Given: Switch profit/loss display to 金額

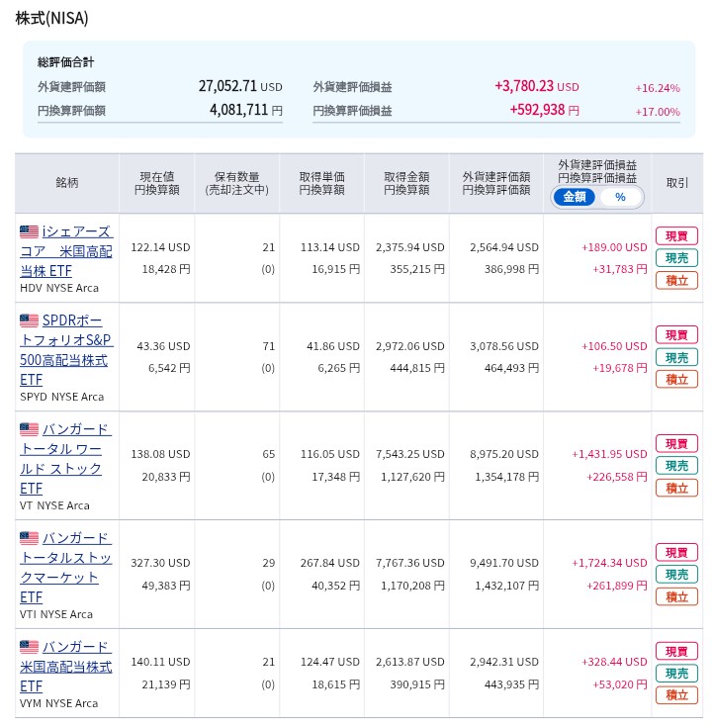Looking at the screenshot, I should 575,197.
